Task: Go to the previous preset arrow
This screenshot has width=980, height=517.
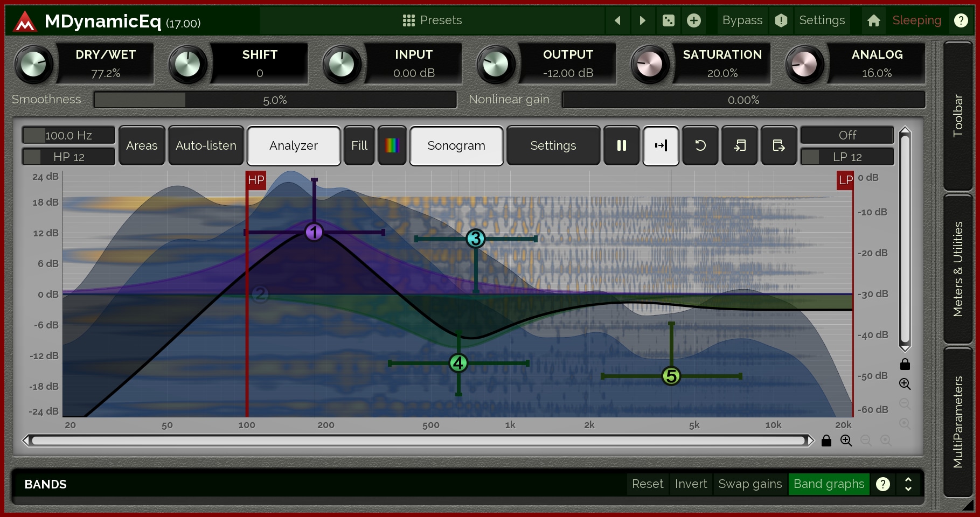Action: 617,20
